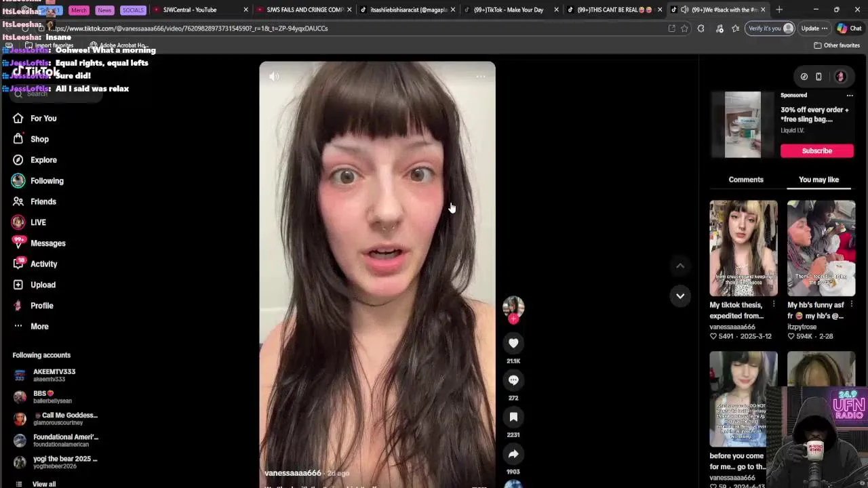Open the Other favorites folder
The width and height of the screenshot is (868, 488).
[837, 45]
